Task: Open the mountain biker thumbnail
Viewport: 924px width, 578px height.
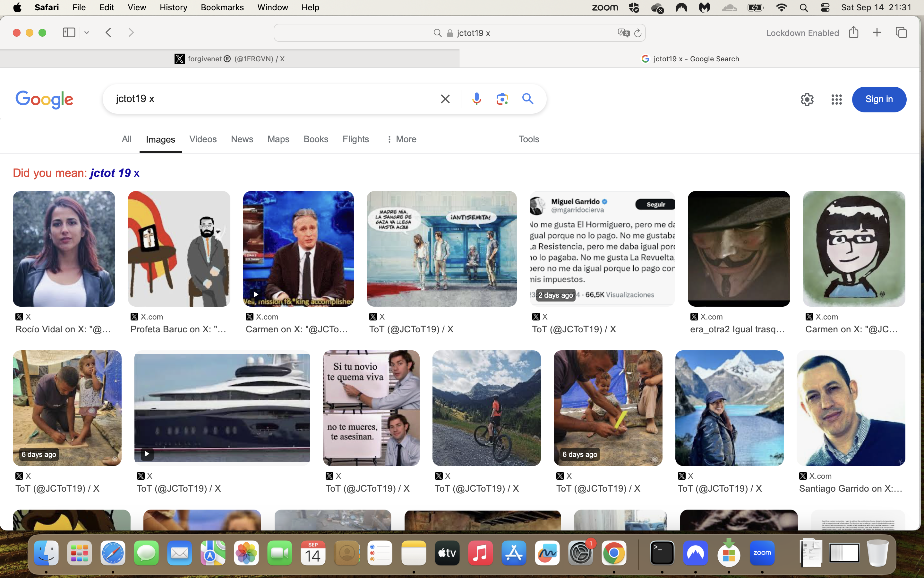Action: [x=486, y=408]
